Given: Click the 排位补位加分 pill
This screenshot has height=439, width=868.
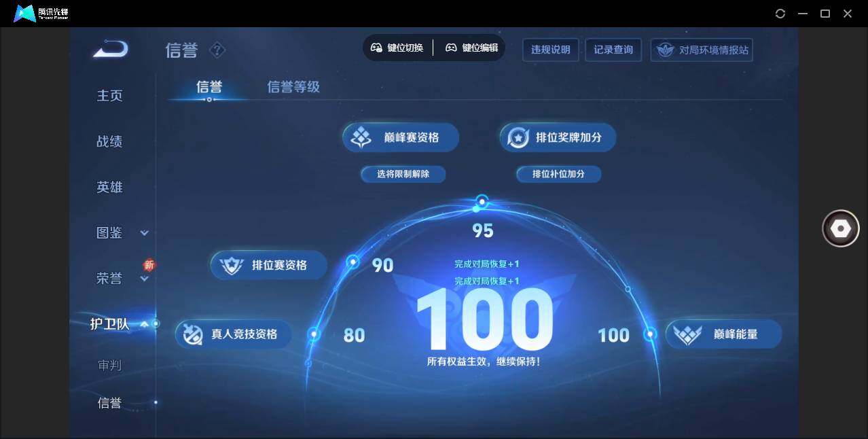Looking at the screenshot, I should coord(558,174).
